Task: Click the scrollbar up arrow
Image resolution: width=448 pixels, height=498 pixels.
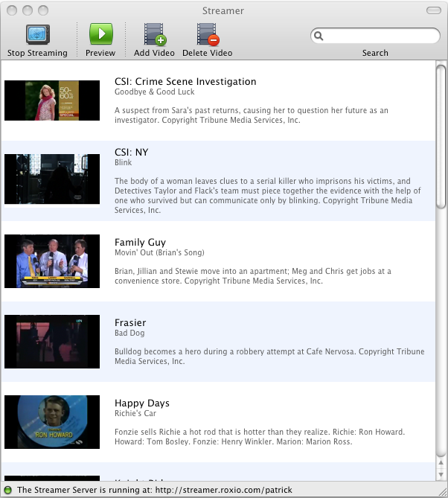Action: (441, 463)
